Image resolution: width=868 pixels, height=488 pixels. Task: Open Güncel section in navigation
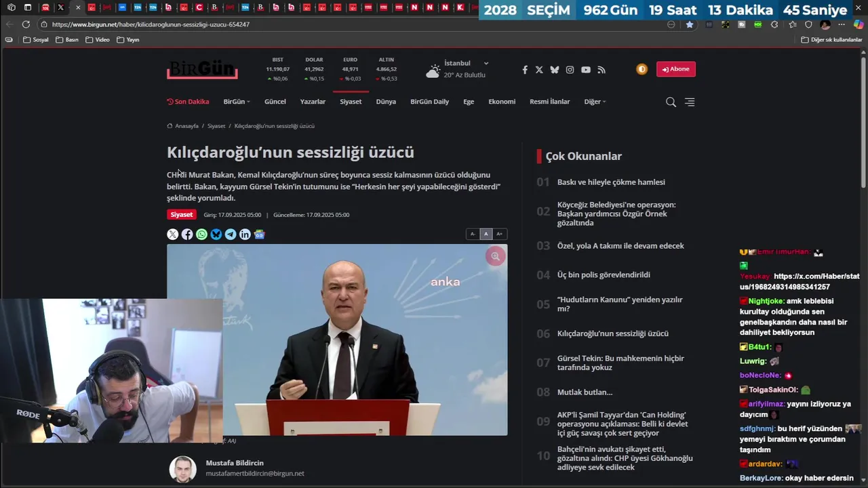(275, 102)
